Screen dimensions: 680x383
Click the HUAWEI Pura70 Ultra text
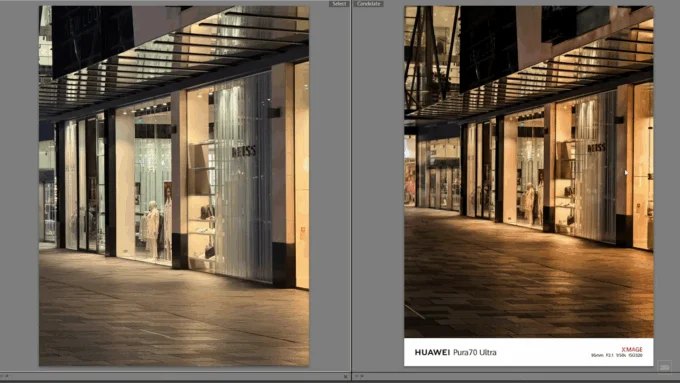[455, 352]
